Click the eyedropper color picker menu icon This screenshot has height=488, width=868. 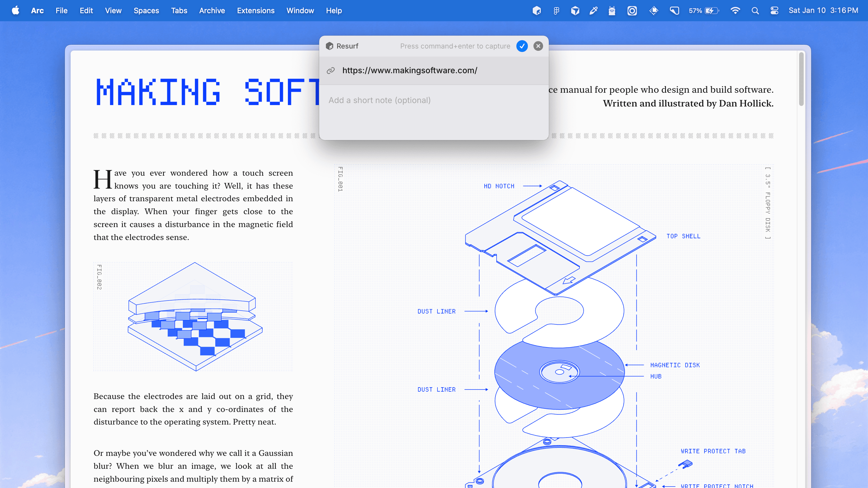593,11
